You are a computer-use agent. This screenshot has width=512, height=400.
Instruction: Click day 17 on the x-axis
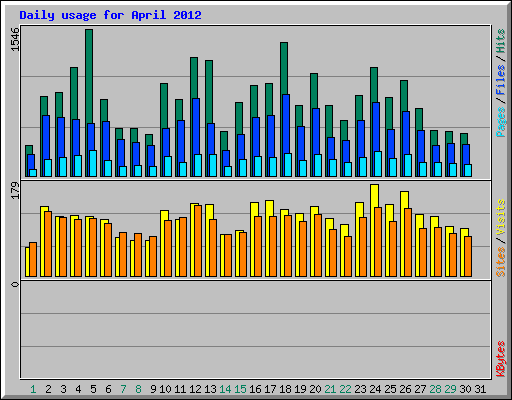coord(270,389)
